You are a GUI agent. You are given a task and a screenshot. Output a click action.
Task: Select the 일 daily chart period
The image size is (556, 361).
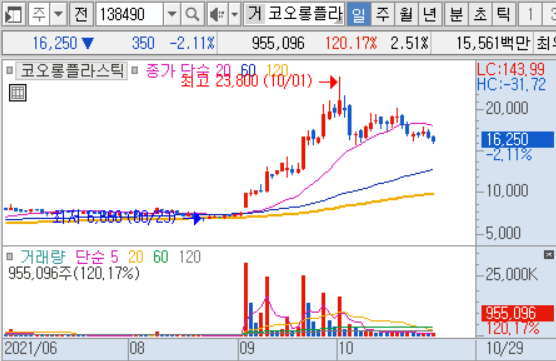click(358, 14)
